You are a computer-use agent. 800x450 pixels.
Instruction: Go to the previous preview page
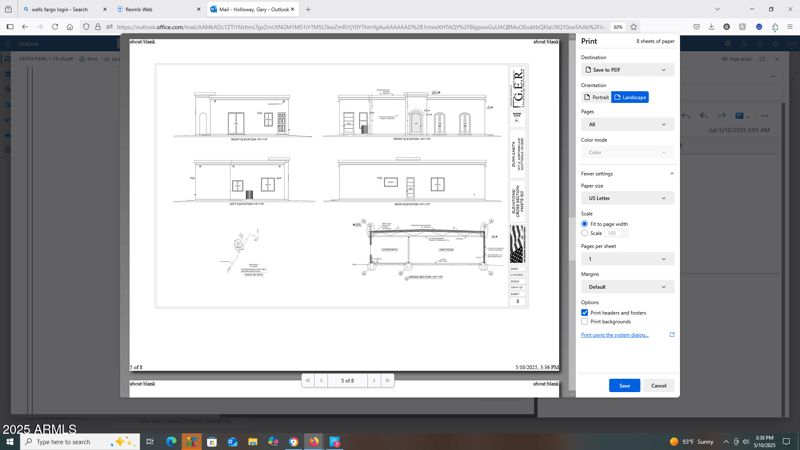321,381
